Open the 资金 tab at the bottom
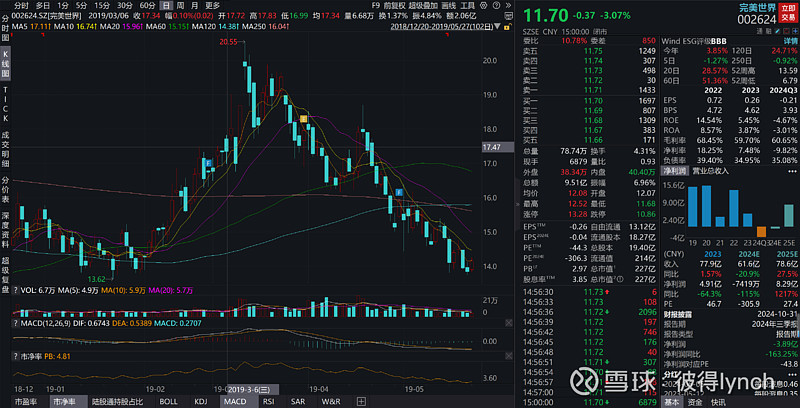This screenshot has width=800, height=408. click(694, 402)
